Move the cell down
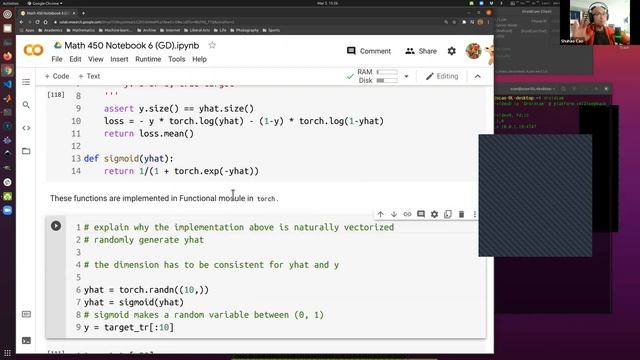 (x=394, y=214)
